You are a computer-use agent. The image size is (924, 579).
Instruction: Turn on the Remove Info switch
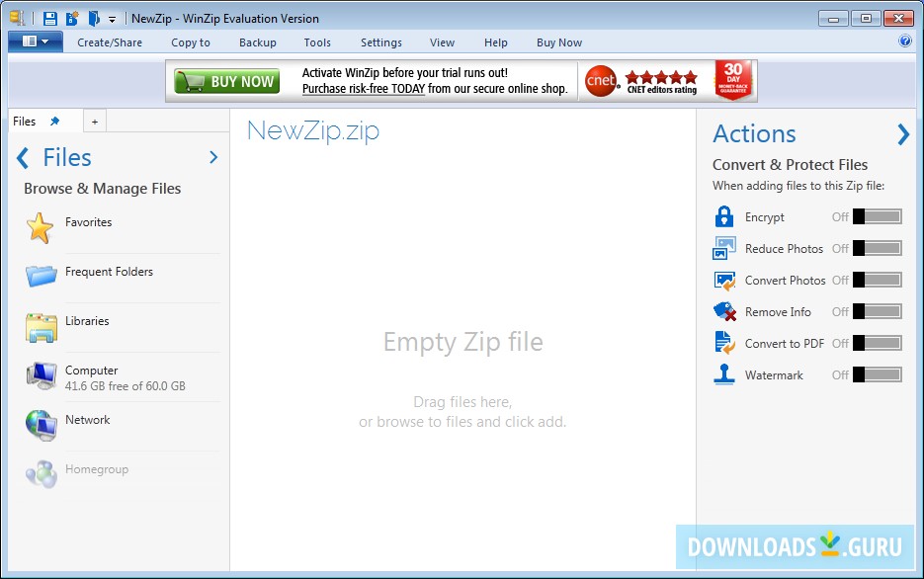(x=878, y=311)
